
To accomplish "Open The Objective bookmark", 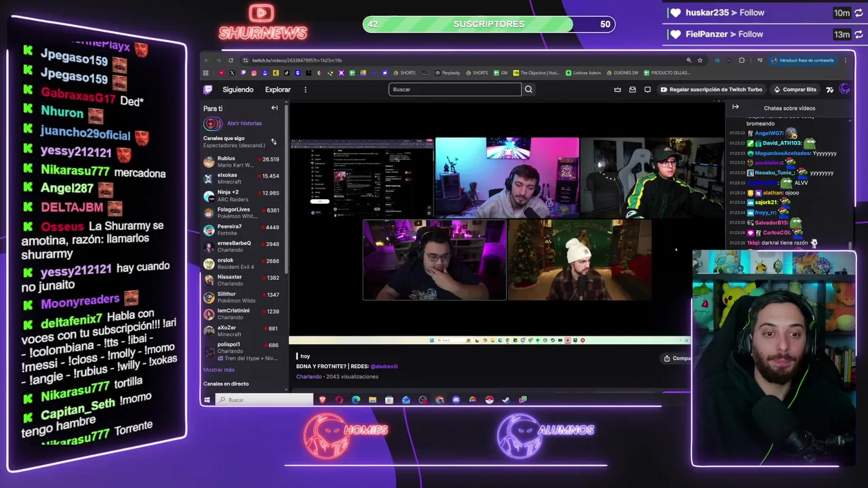I will pyautogui.click(x=536, y=73).
